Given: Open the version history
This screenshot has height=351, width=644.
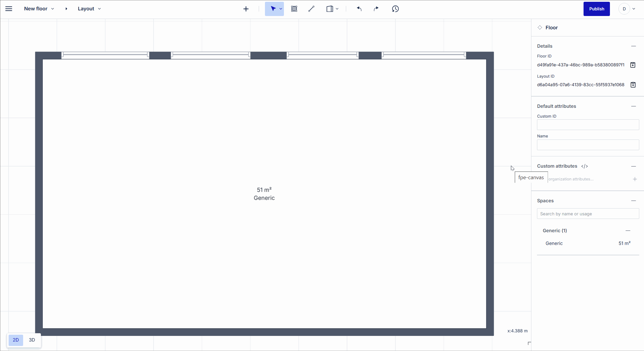Looking at the screenshot, I should (x=395, y=9).
